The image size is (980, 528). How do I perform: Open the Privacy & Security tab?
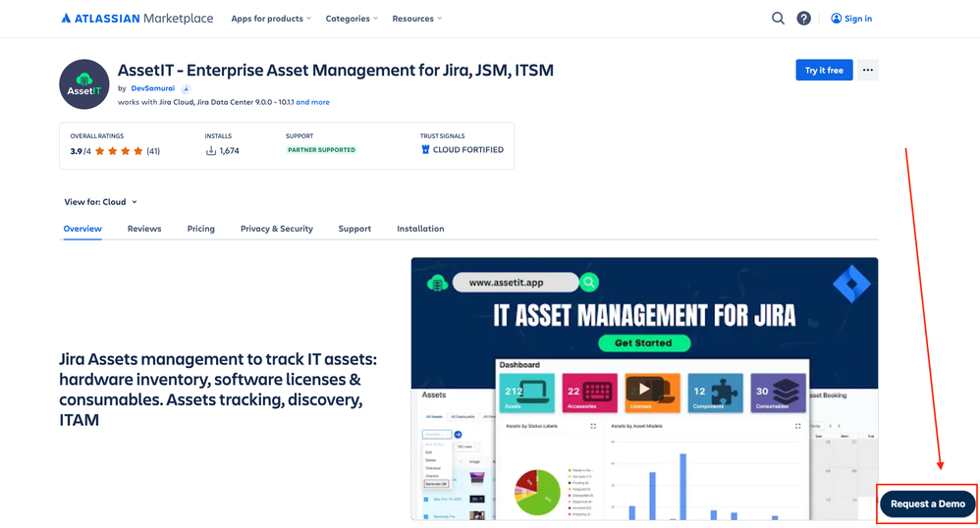click(x=277, y=229)
